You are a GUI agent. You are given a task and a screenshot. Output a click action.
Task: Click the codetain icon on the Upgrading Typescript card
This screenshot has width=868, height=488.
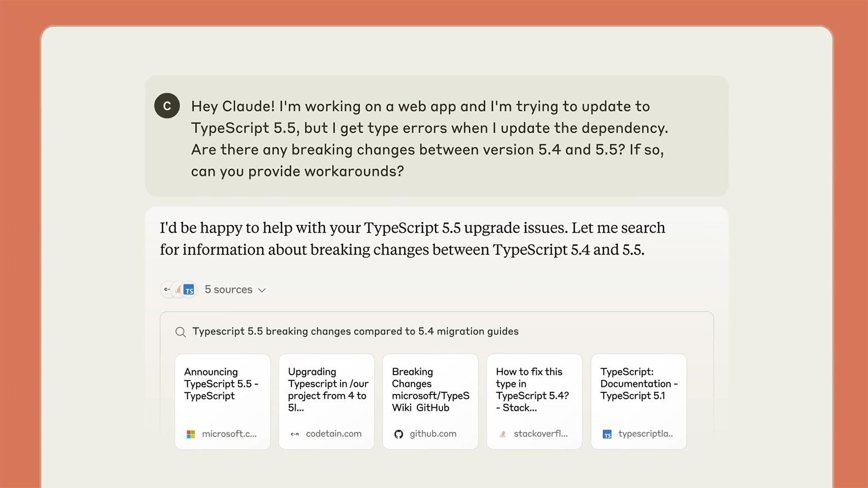point(295,434)
